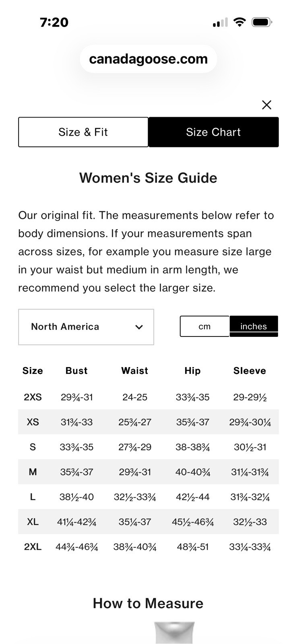Click the Women's Size Guide title
This screenshot has height=644, width=297.
[x=148, y=178]
